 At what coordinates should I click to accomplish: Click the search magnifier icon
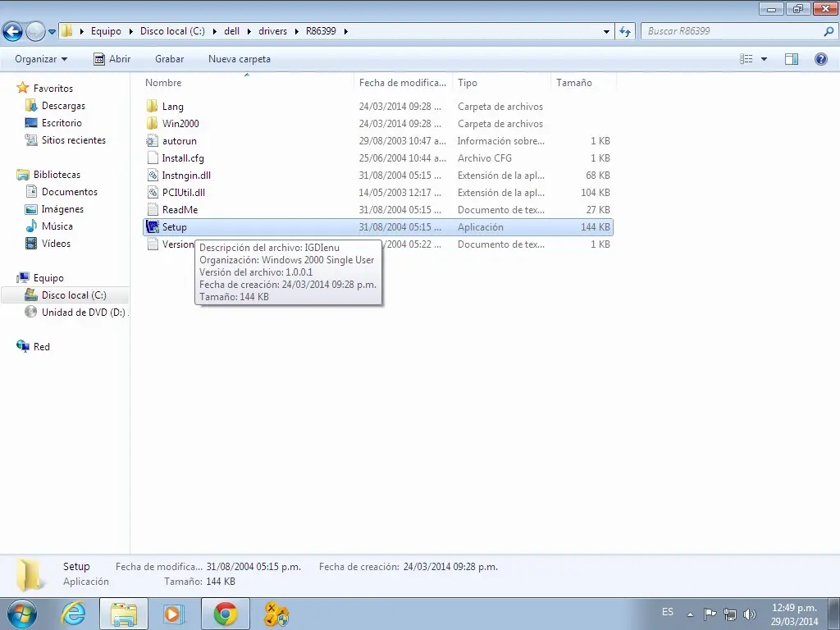pyautogui.click(x=829, y=31)
